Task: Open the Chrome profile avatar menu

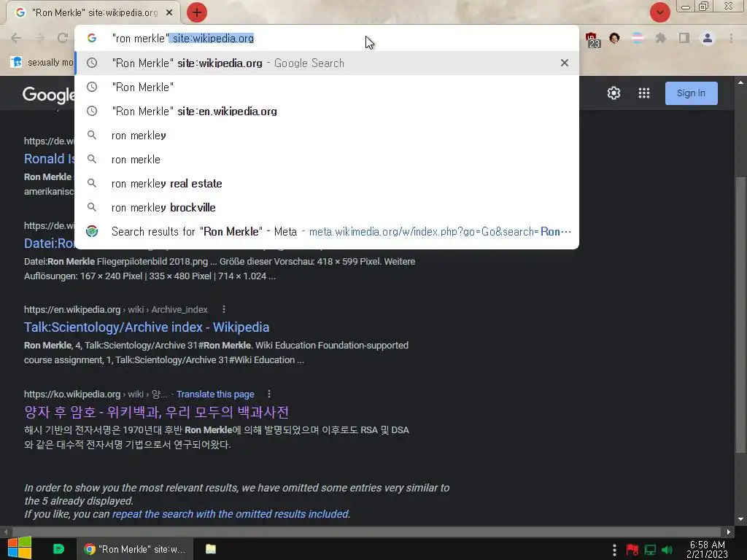Action: tap(708, 38)
